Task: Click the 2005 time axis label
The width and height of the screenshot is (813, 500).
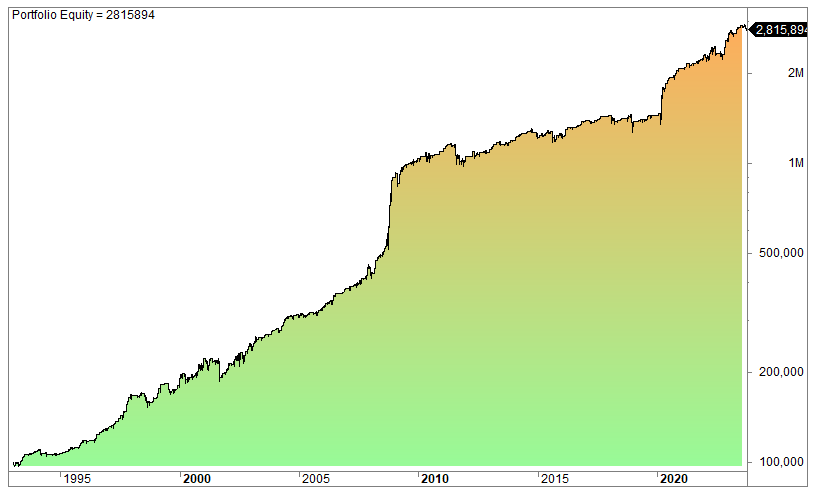Action: pyautogui.click(x=316, y=479)
